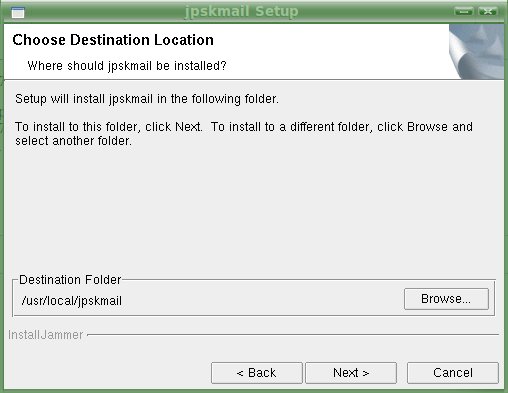Click the Destination Folder group label
This screenshot has width=508, height=393.
(x=70, y=280)
